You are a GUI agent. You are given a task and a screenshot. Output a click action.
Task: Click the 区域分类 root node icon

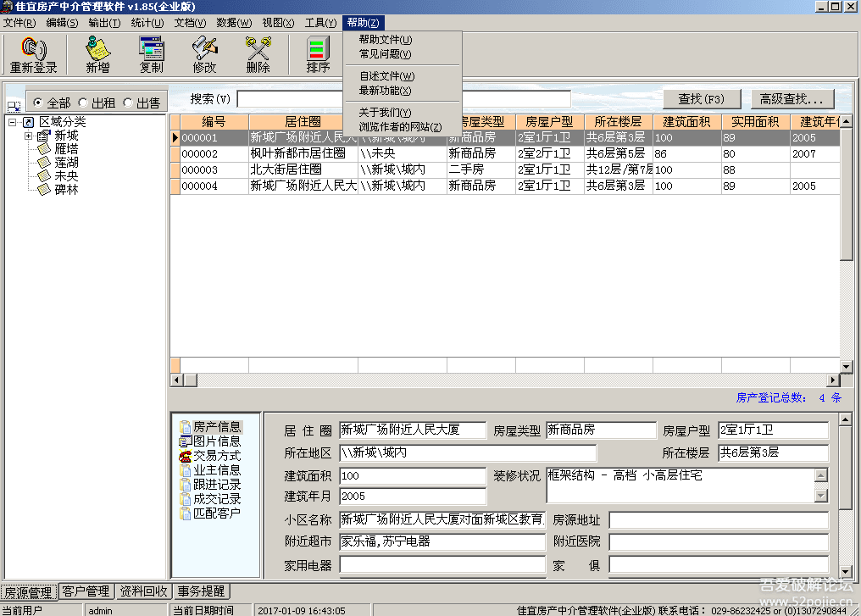29,122
